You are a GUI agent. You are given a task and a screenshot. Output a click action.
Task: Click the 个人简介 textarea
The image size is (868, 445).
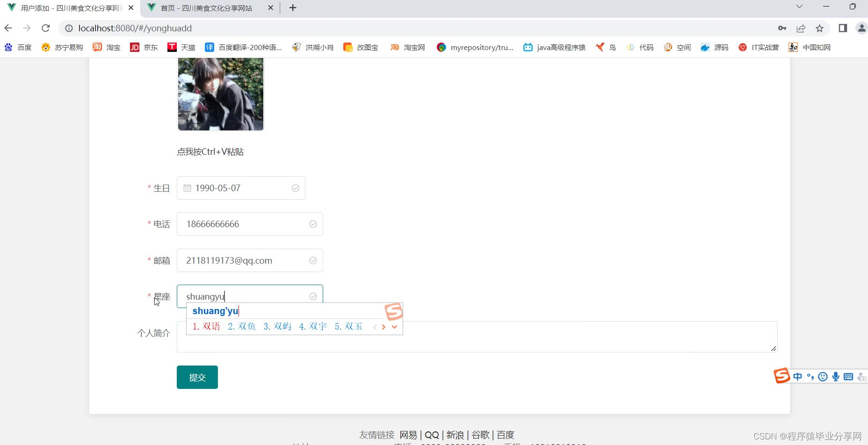click(477, 337)
